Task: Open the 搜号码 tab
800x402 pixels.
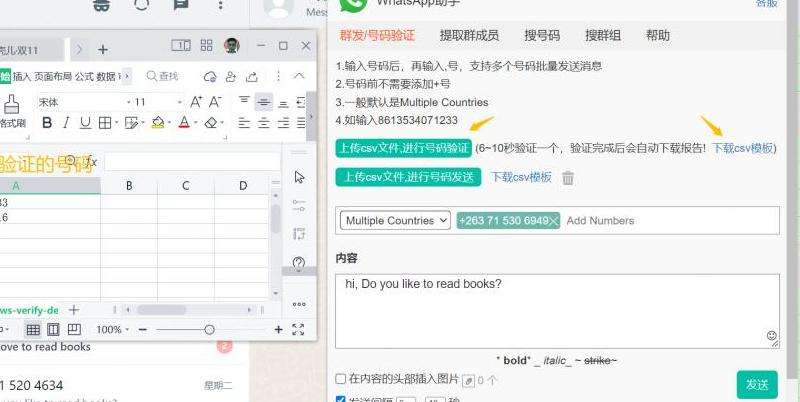Action: pyautogui.click(x=542, y=35)
